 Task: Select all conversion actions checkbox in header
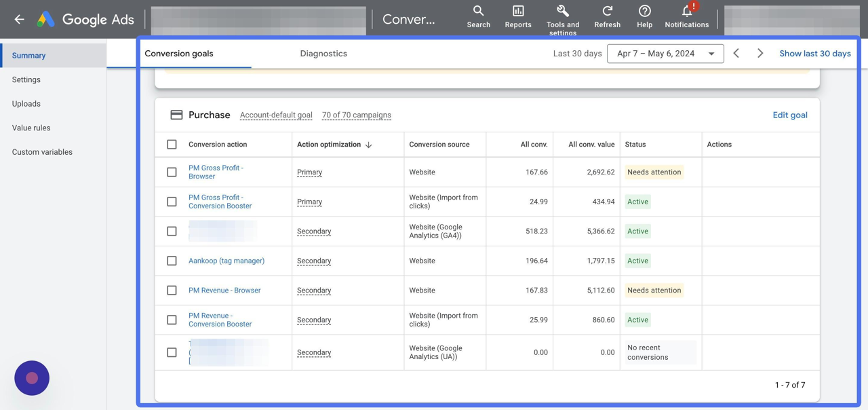tap(172, 145)
